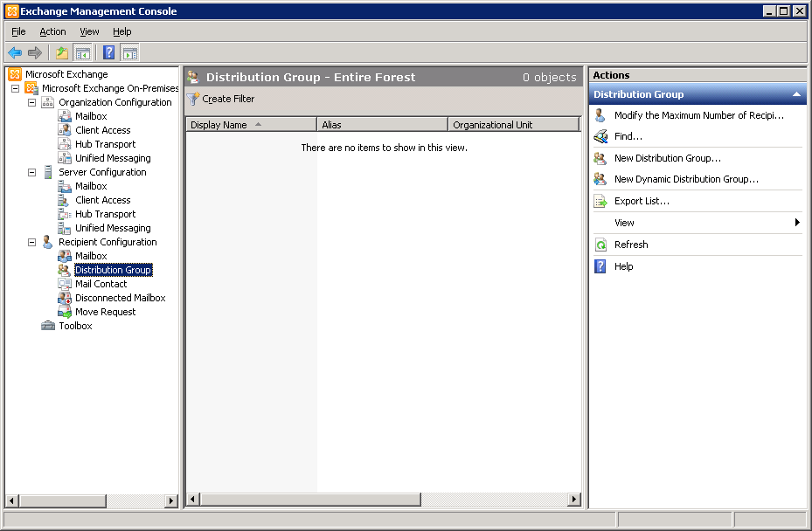The height and width of the screenshot is (531, 812).
Task: Click the Help action question-mark icon
Action: coord(600,266)
